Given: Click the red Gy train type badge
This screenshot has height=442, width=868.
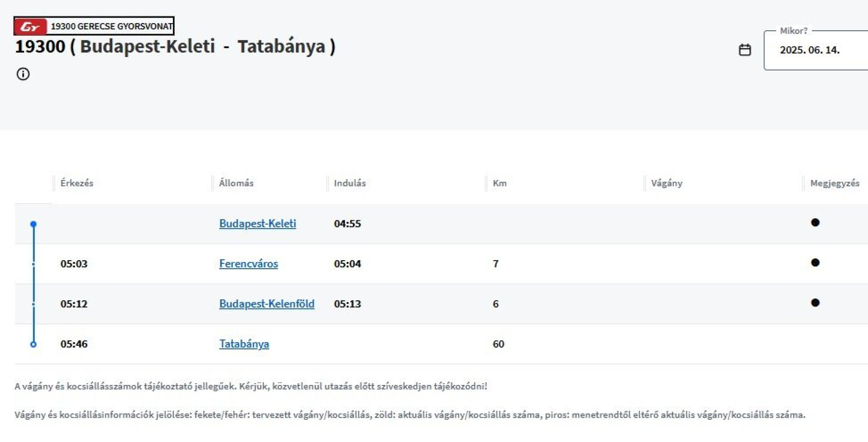Looking at the screenshot, I should pos(30,26).
